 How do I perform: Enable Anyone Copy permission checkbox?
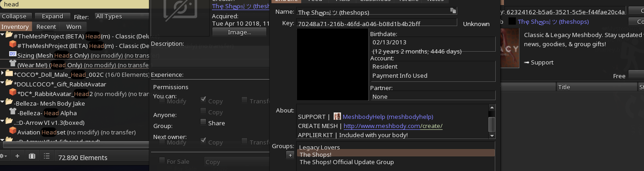point(203,112)
